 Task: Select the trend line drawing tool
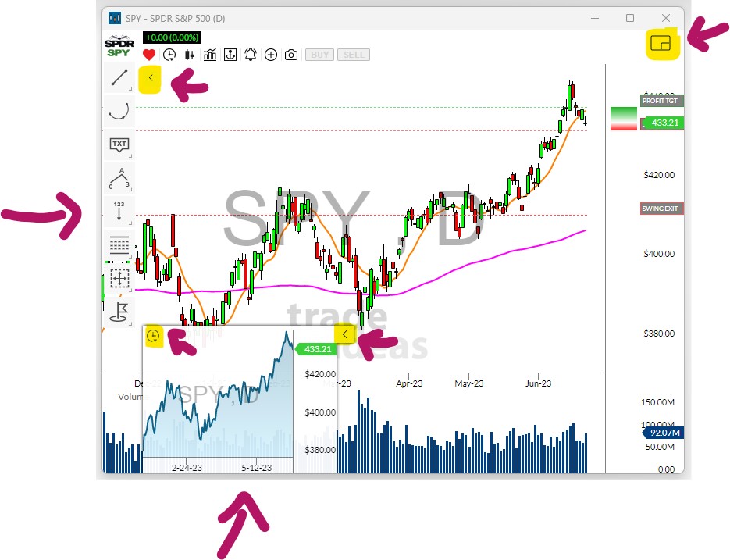tap(119, 77)
